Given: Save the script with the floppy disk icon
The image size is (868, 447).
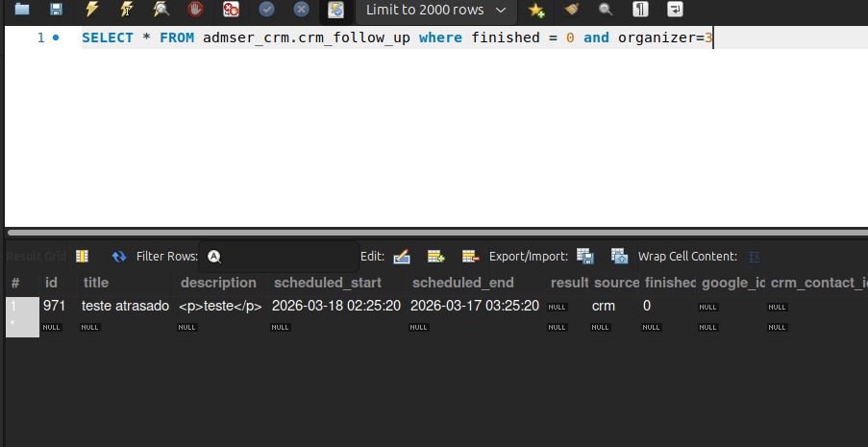Looking at the screenshot, I should [56, 10].
